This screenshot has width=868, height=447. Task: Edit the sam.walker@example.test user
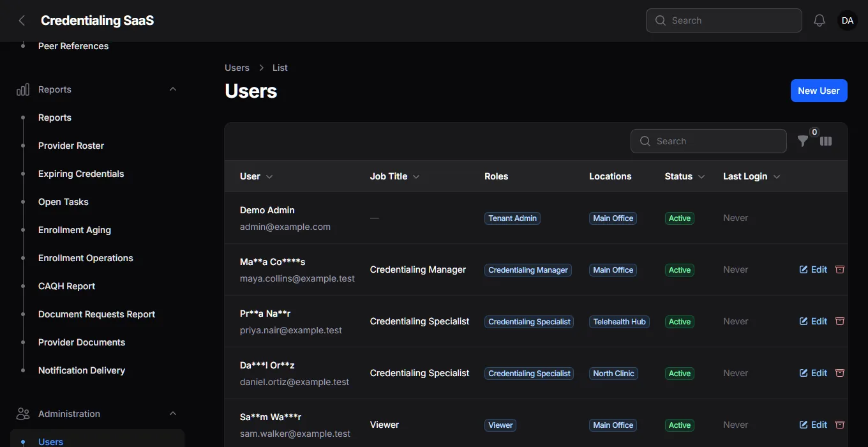[813, 425]
